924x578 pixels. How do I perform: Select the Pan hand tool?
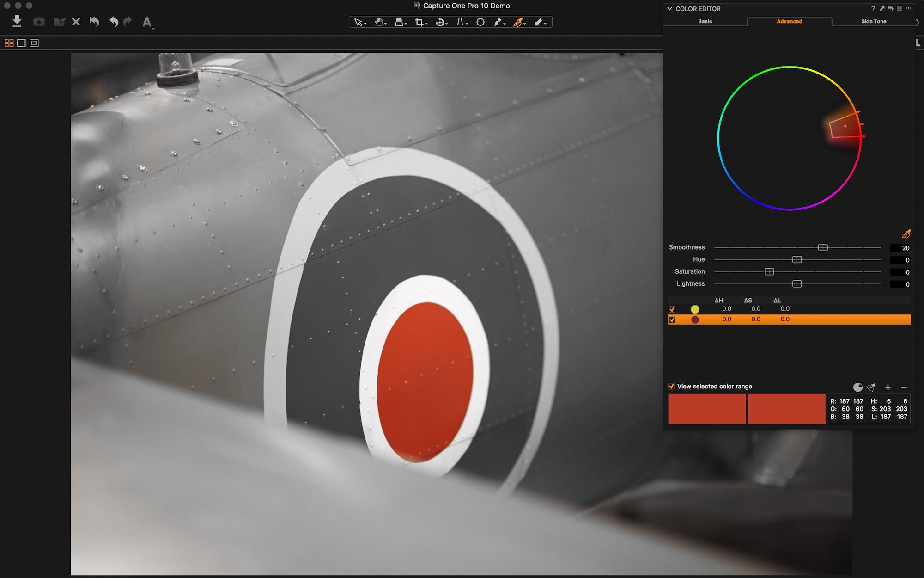(380, 22)
